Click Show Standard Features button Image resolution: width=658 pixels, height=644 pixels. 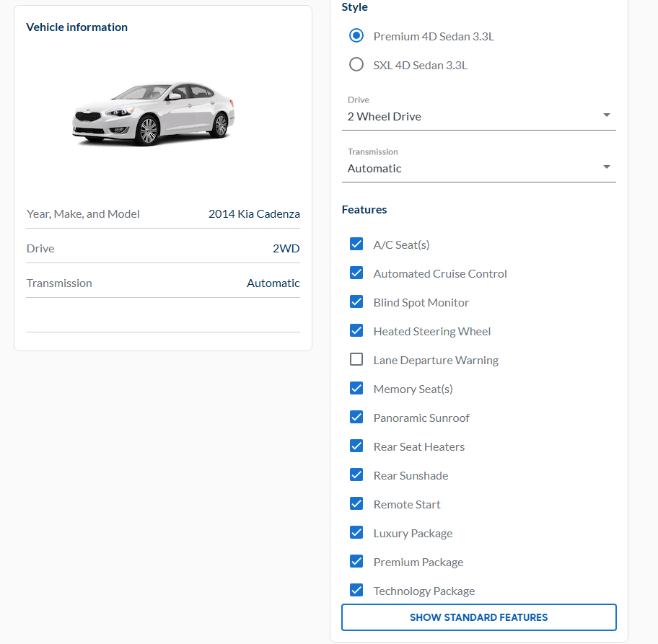pos(478,617)
